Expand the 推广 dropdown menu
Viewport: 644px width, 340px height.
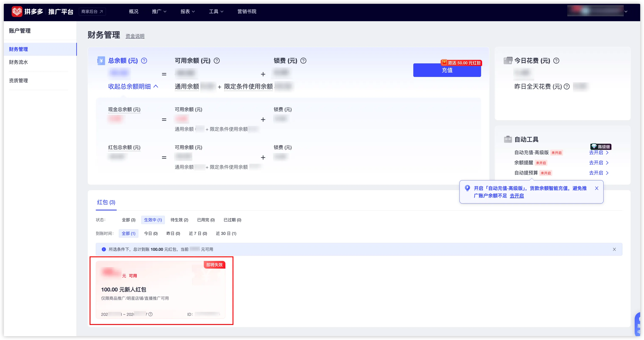pos(159,11)
